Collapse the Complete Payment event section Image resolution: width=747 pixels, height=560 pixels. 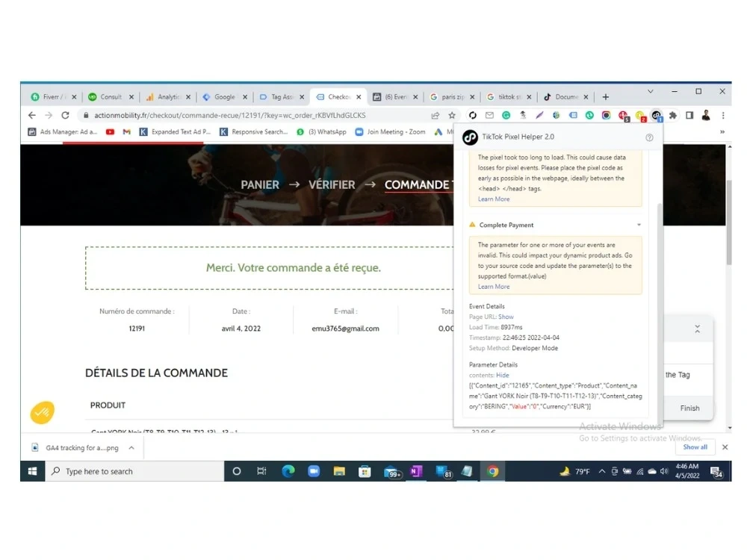639,225
